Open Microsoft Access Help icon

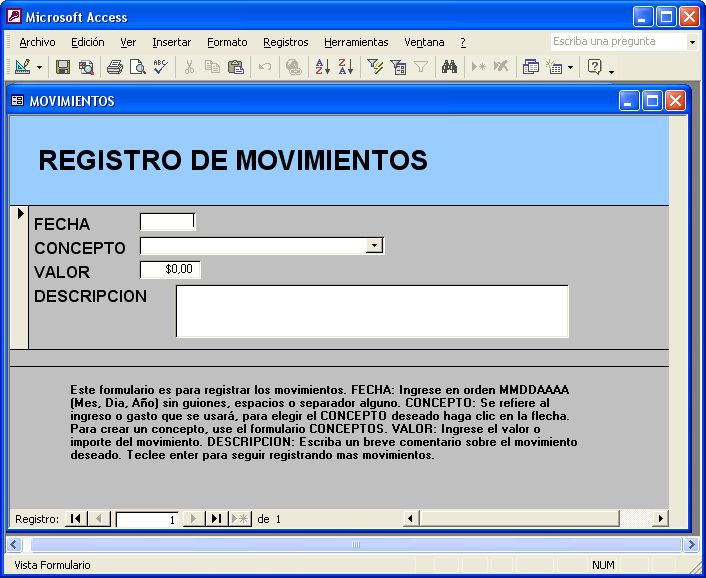pyautogui.click(x=595, y=67)
